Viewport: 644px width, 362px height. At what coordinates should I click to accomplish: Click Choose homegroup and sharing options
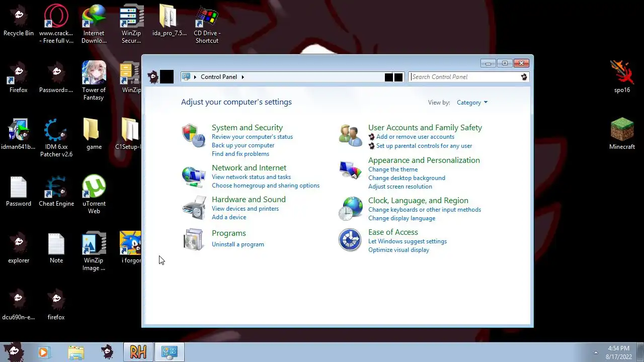266,186
